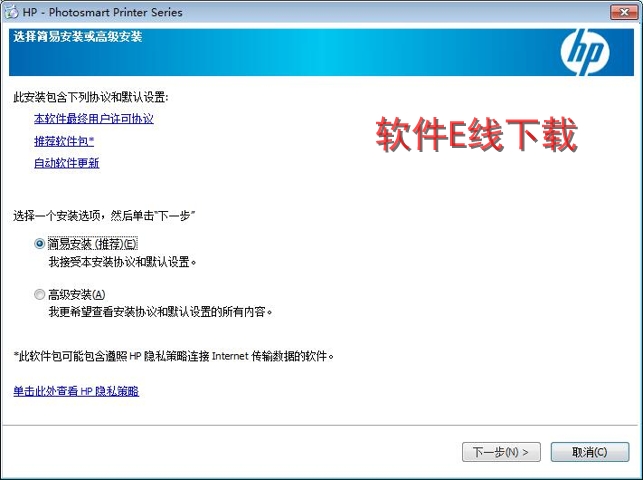Screen dimensions: 643x480
Task: Click the 我接受本安装协议和默认设置 description text
Action: click(x=122, y=261)
